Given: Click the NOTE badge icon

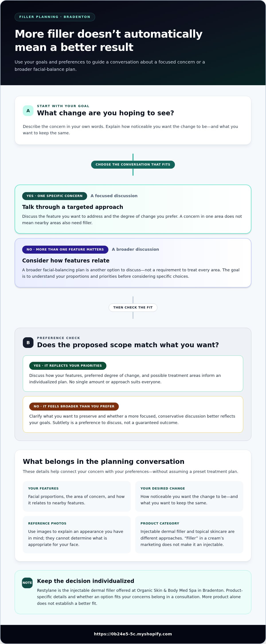Looking at the screenshot, I should (27, 583).
